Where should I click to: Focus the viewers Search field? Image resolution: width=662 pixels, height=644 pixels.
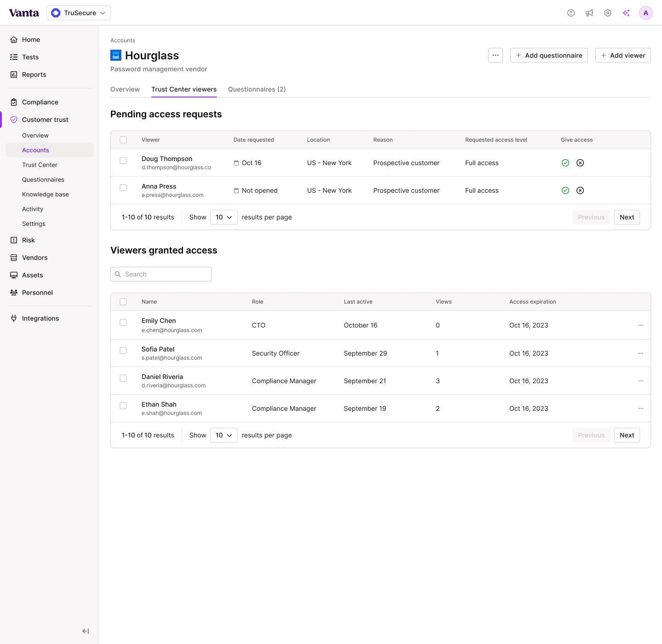(161, 274)
